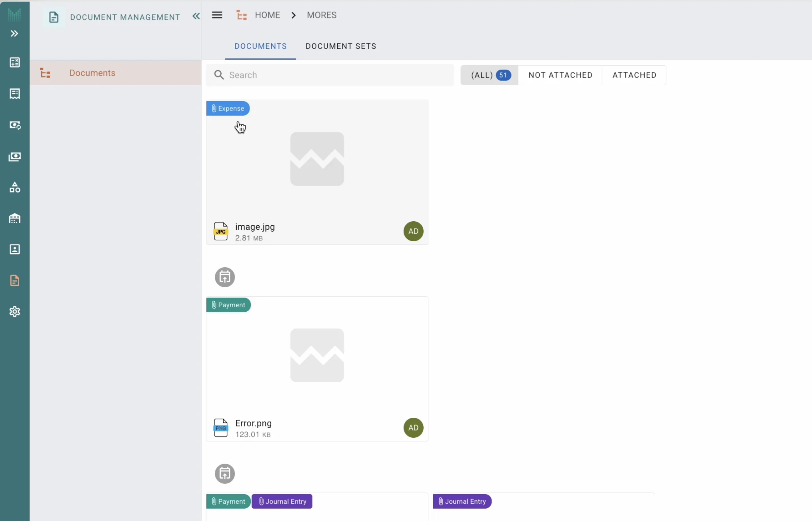812x521 pixels.
Task: Open the image.jpg thumbnail preview
Action: (317, 159)
